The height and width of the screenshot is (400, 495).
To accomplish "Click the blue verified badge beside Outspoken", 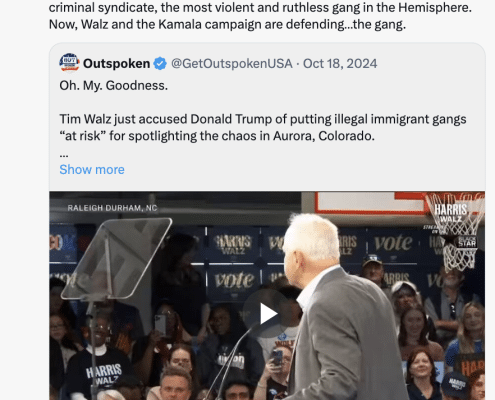I will tap(160, 64).
